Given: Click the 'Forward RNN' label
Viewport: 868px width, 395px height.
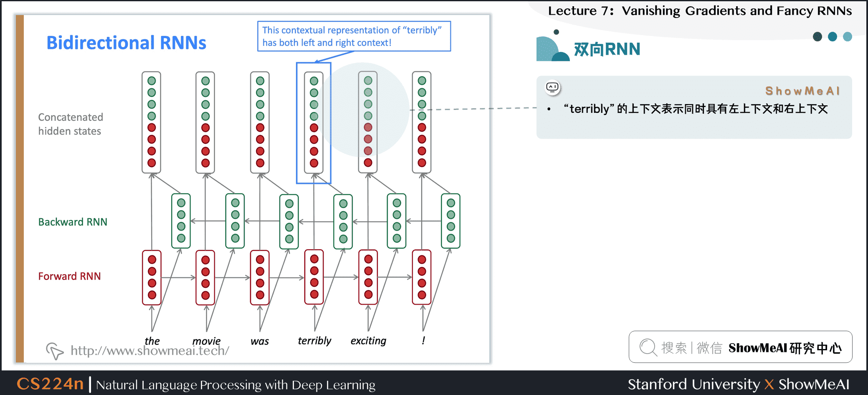Looking at the screenshot, I should tap(69, 276).
